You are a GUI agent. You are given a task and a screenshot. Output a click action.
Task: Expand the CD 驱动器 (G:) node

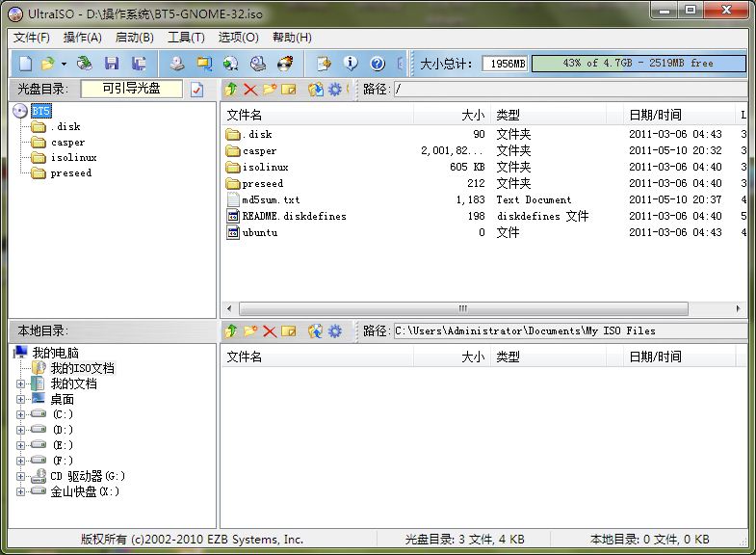click(20, 476)
